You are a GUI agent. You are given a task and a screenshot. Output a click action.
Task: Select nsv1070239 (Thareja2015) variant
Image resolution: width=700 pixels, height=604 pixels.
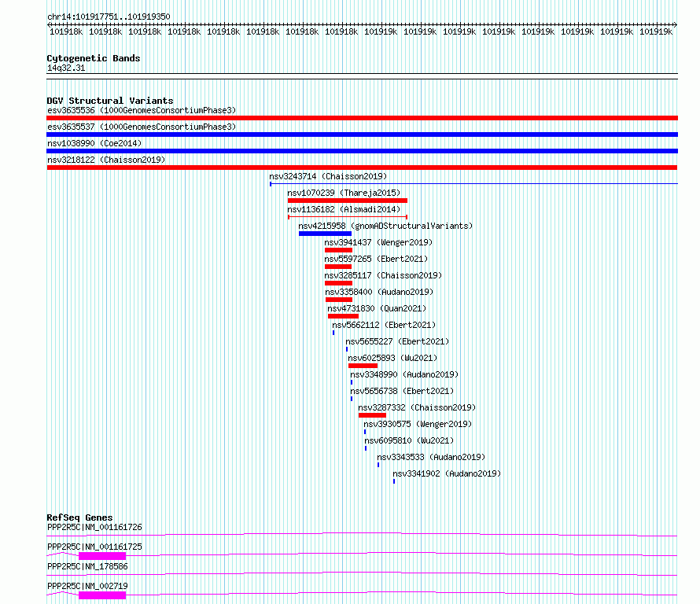pyautogui.click(x=344, y=193)
